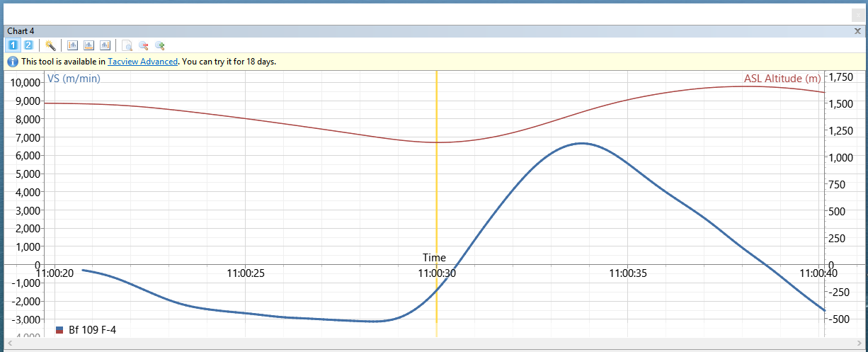Click the Chart 4 panel title
This screenshot has height=352, width=868.
pyautogui.click(x=21, y=31)
